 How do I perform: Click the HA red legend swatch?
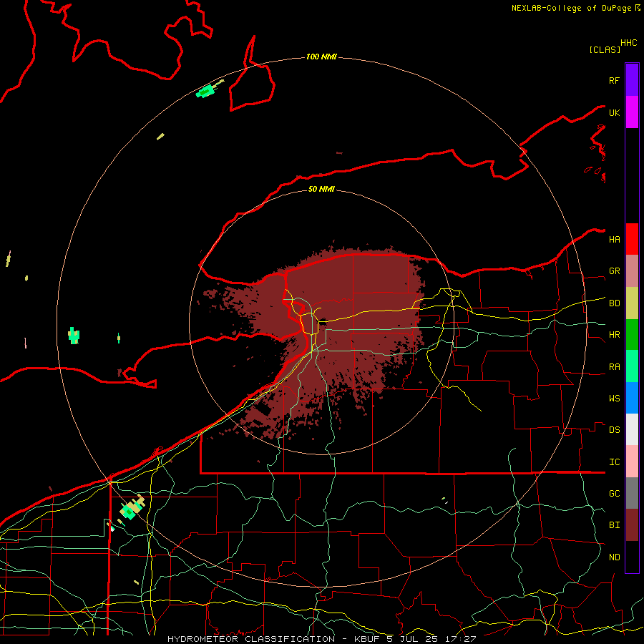point(632,239)
